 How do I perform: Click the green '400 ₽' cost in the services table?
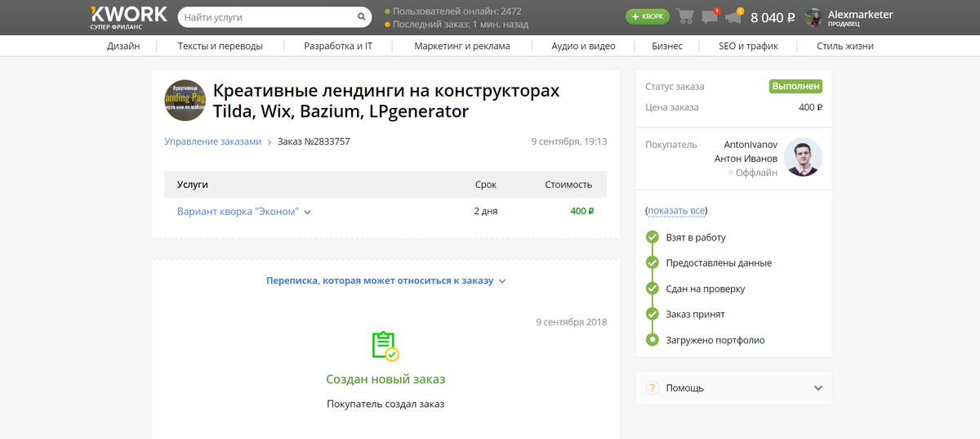(x=581, y=211)
